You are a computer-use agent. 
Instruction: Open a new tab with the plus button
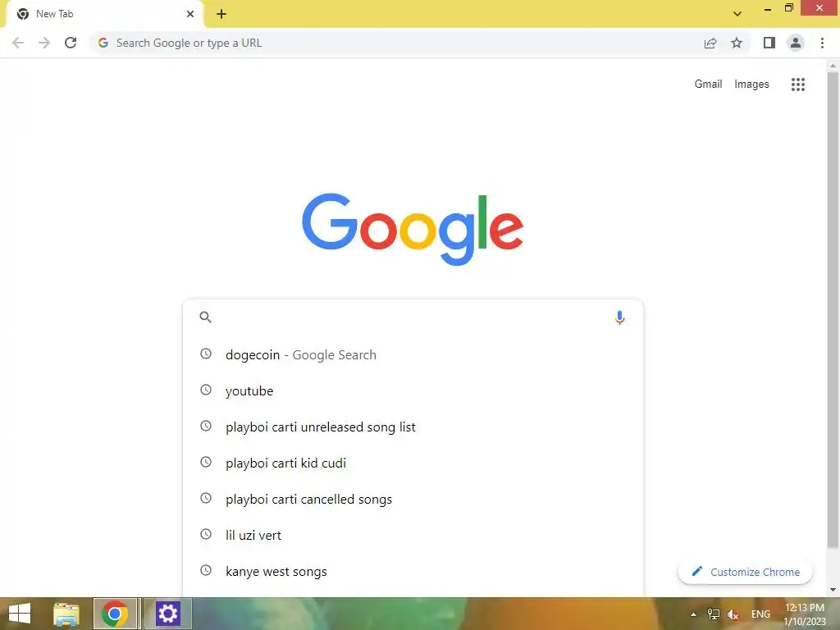221,15
